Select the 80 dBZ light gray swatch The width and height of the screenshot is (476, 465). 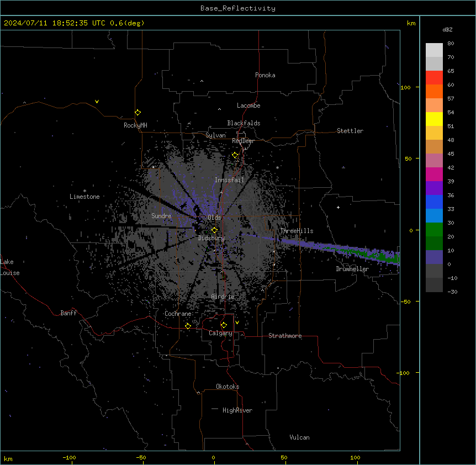coord(434,50)
